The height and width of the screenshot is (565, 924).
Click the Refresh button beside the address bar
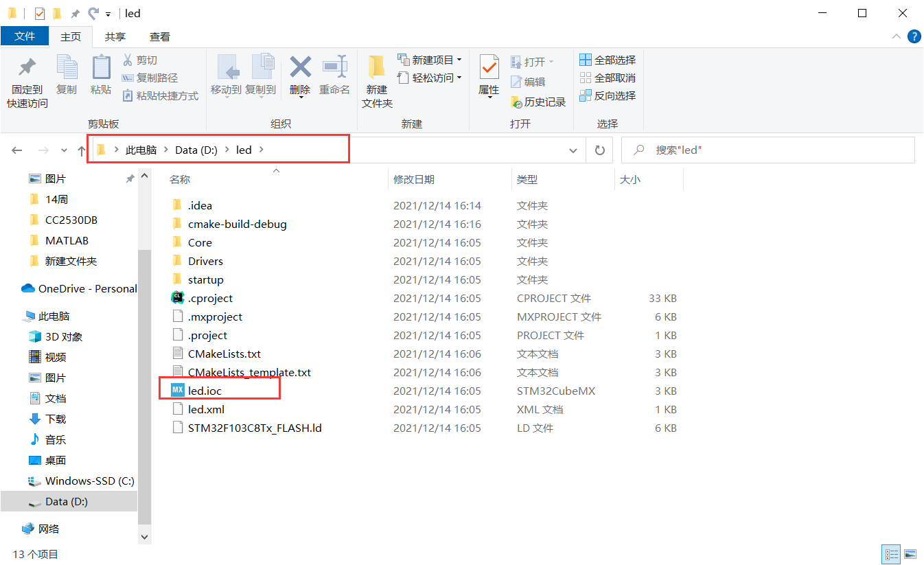coord(600,150)
